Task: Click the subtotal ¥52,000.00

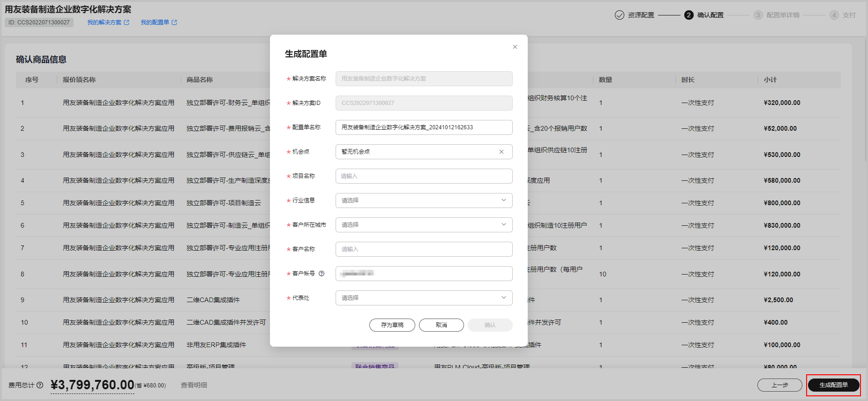Action: click(x=780, y=128)
